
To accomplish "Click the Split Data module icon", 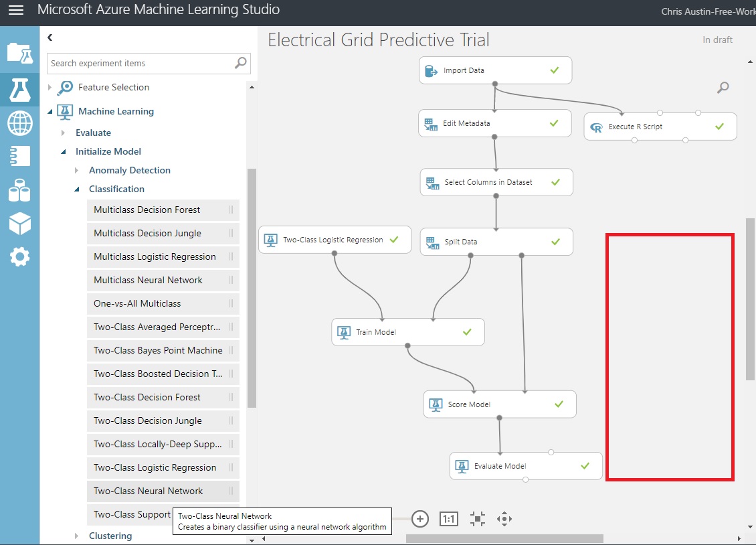I will (x=432, y=242).
